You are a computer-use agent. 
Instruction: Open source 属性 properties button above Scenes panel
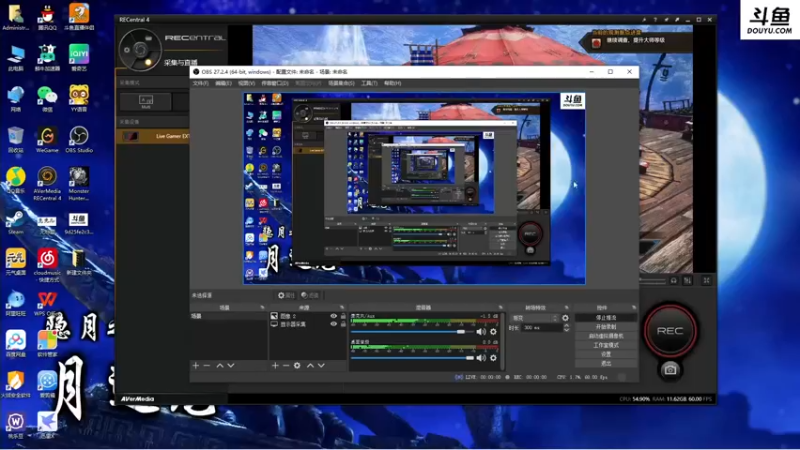pyautogui.click(x=286, y=295)
